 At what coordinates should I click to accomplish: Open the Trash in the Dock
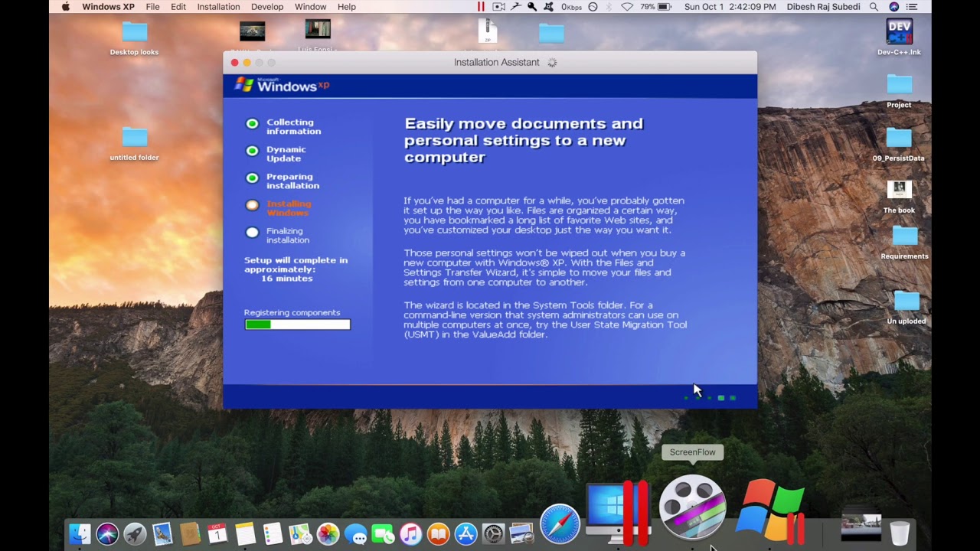tap(900, 533)
